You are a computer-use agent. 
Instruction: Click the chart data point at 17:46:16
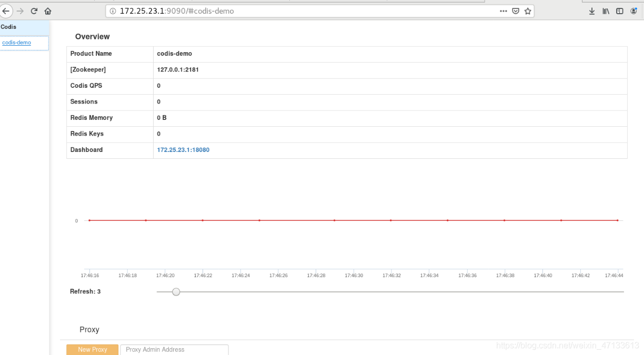click(89, 220)
